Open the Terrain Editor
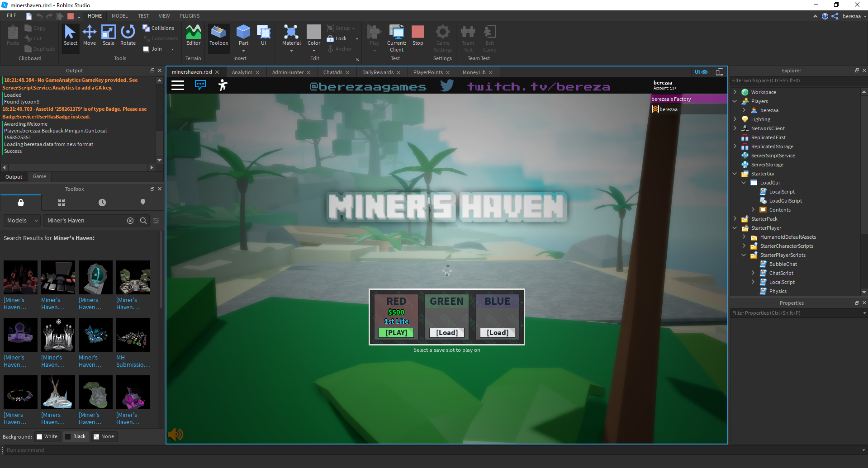This screenshot has width=868, height=468. (193, 35)
